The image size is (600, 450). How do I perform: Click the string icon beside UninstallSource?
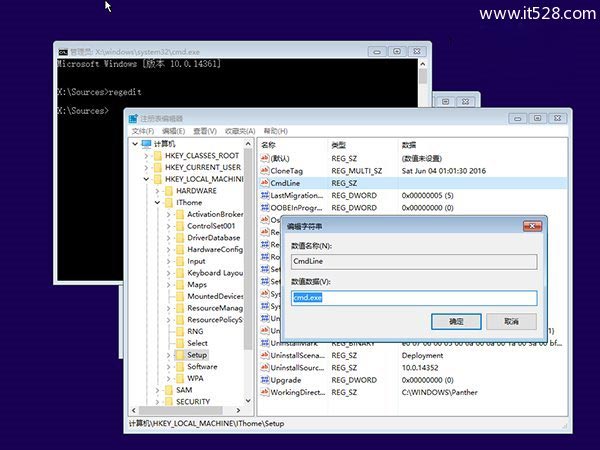tap(264, 368)
